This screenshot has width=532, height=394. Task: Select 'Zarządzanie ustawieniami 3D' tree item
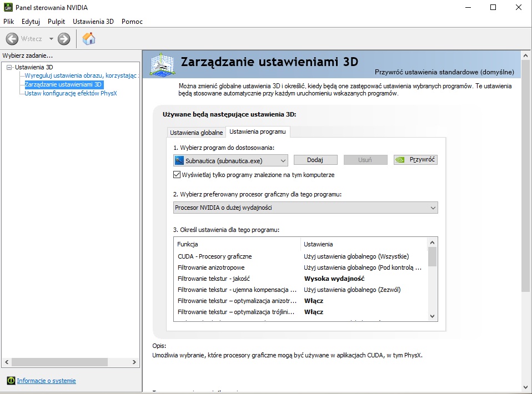click(63, 84)
